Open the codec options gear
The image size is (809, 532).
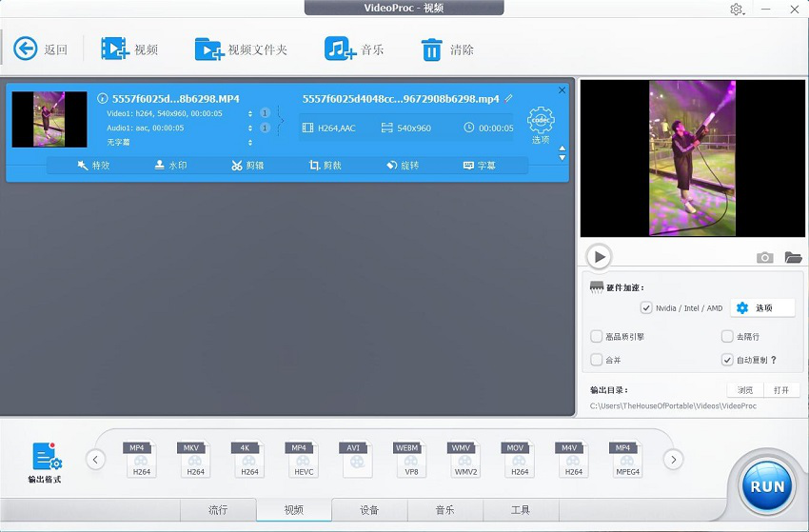(x=541, y=121)
